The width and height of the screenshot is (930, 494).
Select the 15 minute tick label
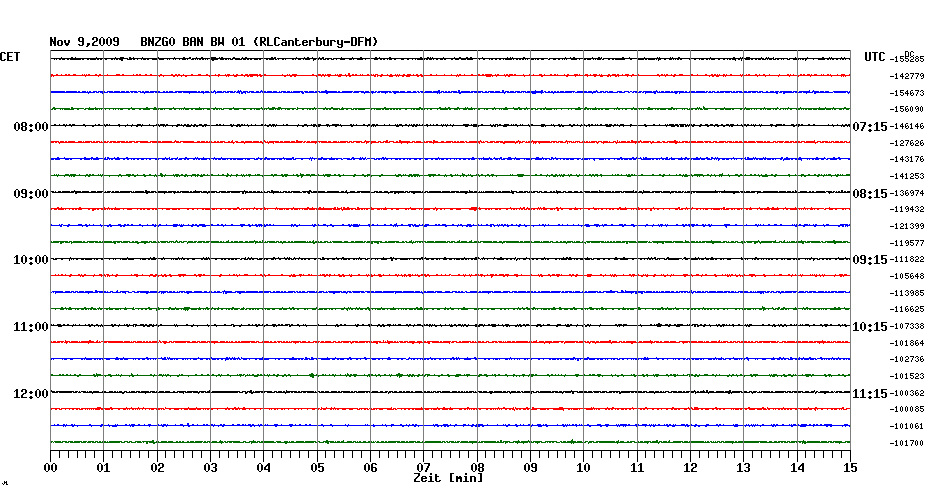[x=849, y=467]
